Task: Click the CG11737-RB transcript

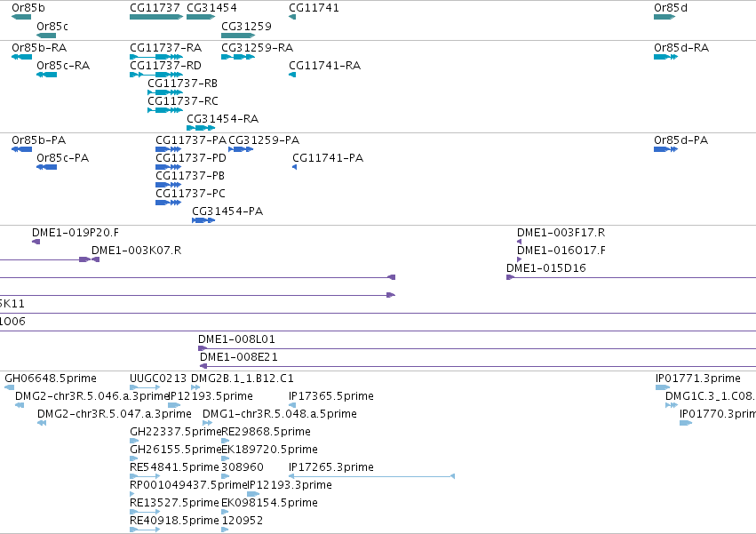Action: click(x=165, y=92)
